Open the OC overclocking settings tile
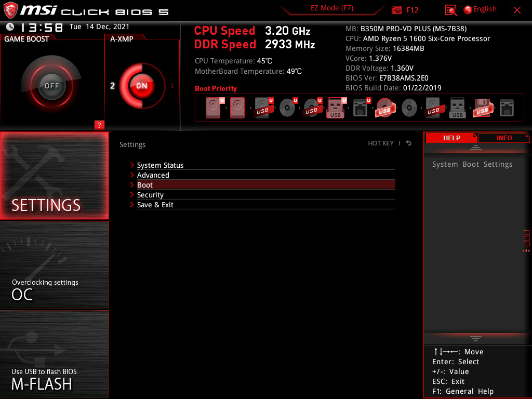 pyautogui.click(x=54, y=265)
